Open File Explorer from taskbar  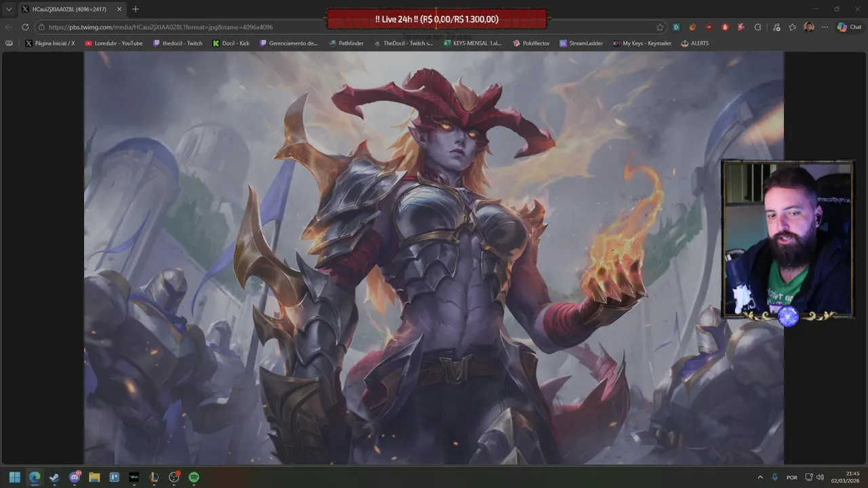click(x=94, y=477)
